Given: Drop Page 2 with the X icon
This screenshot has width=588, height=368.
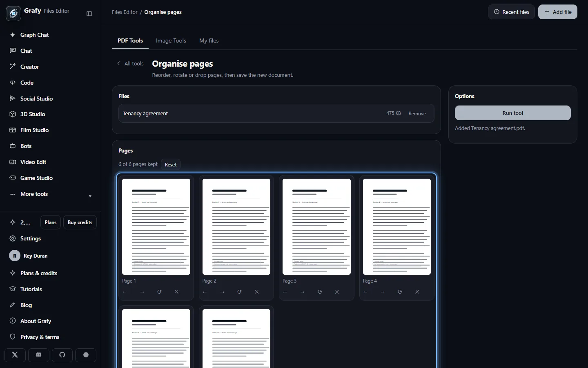Looking at the screenshot, I should [x=256, y=292].
